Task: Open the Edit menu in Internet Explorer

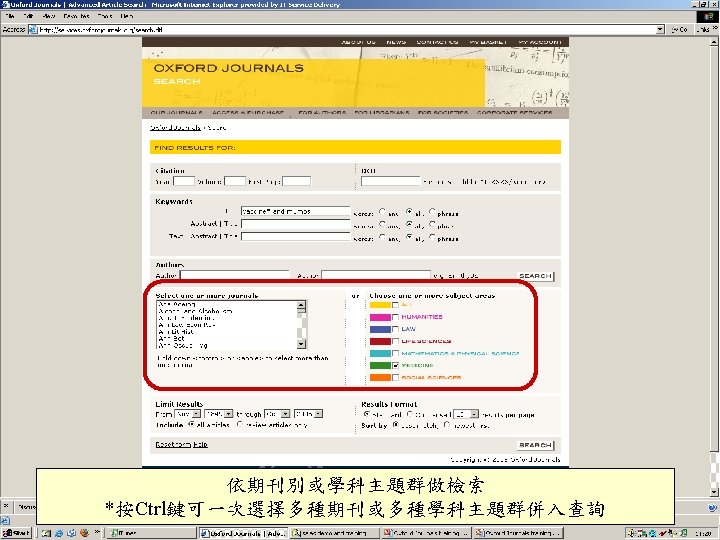Action: 28,16
